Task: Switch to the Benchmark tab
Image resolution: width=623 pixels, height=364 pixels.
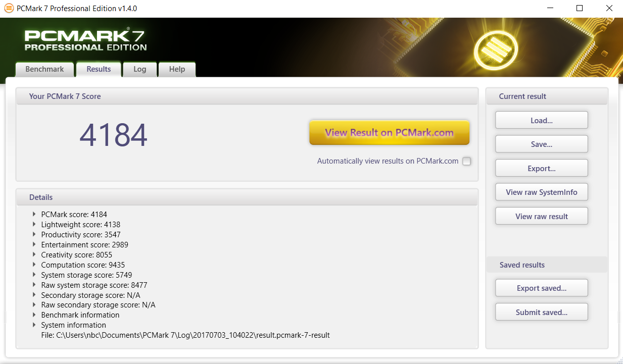Action: click(44, 69)
